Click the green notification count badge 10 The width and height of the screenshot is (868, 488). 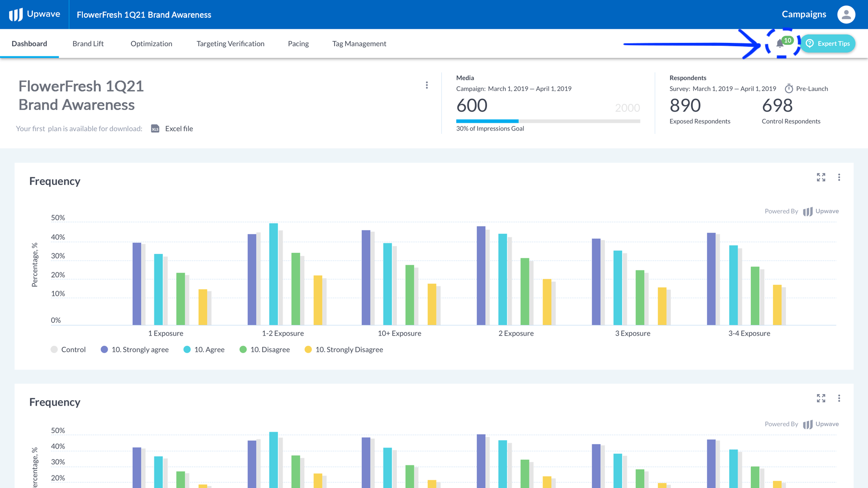(x=787, y=40)
